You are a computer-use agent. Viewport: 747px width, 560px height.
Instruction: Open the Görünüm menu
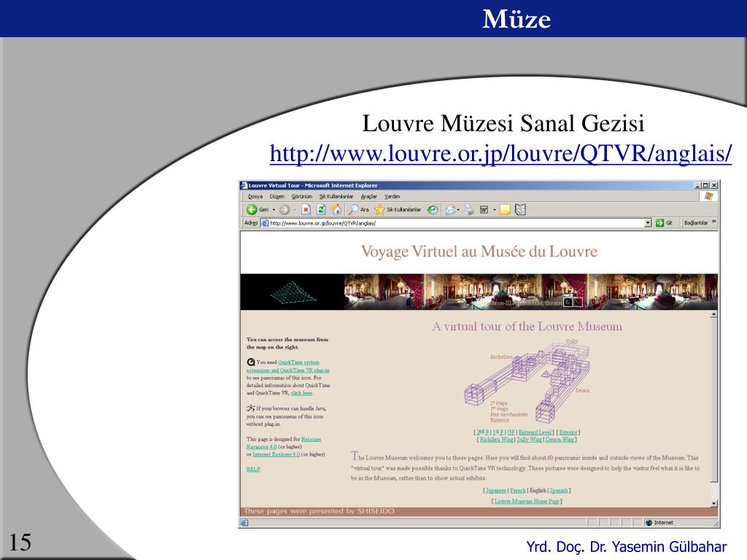(301, 196)
